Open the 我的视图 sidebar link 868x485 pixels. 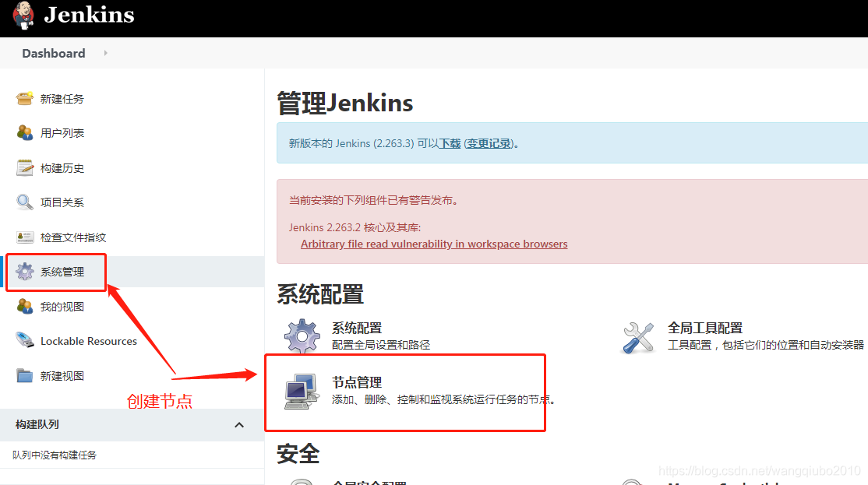tap(62, 307)
